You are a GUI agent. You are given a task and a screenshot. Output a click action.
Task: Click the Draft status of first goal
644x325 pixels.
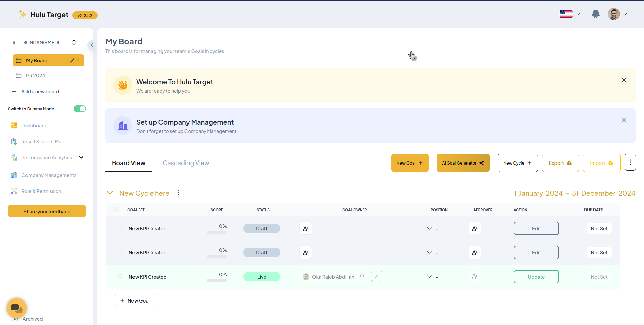(262, 228)
